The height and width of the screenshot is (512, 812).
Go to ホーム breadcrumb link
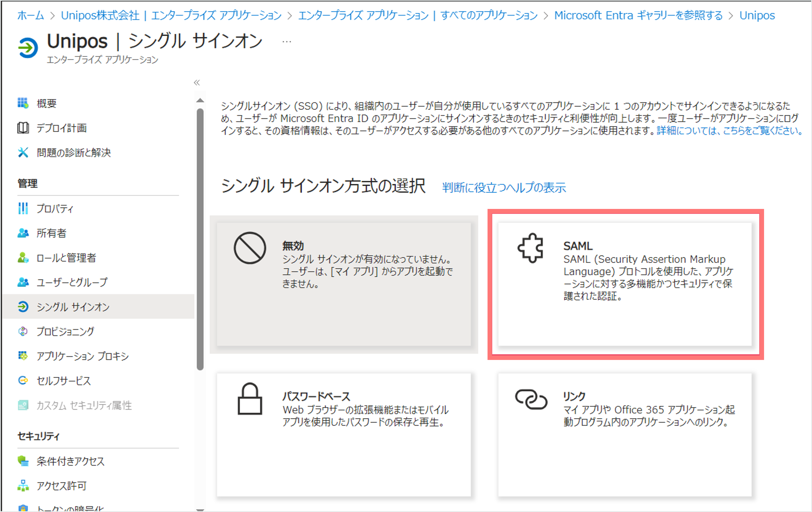(30, 15)
